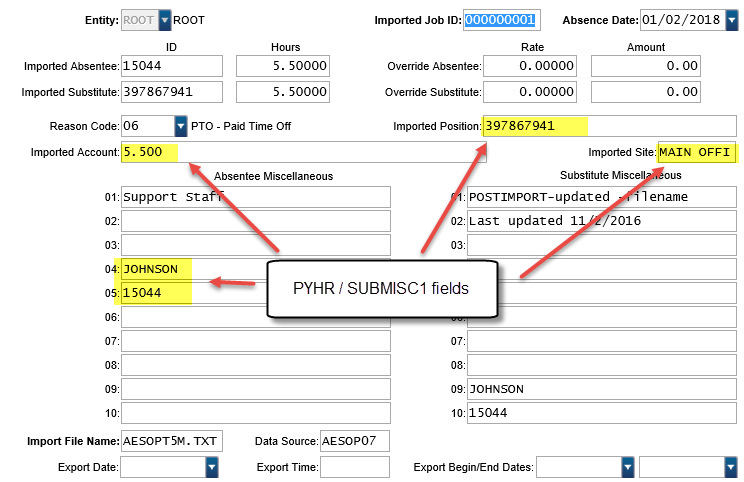
Task: Select the Imported Absentee ID field
Action: click(171, 66)
